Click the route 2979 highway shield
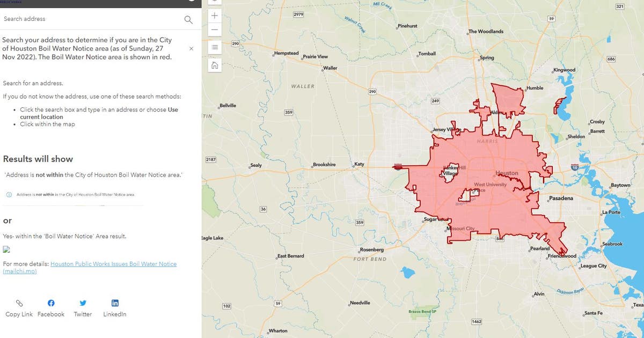This screenshot has height=338, width=644. (x=299, y=15)
